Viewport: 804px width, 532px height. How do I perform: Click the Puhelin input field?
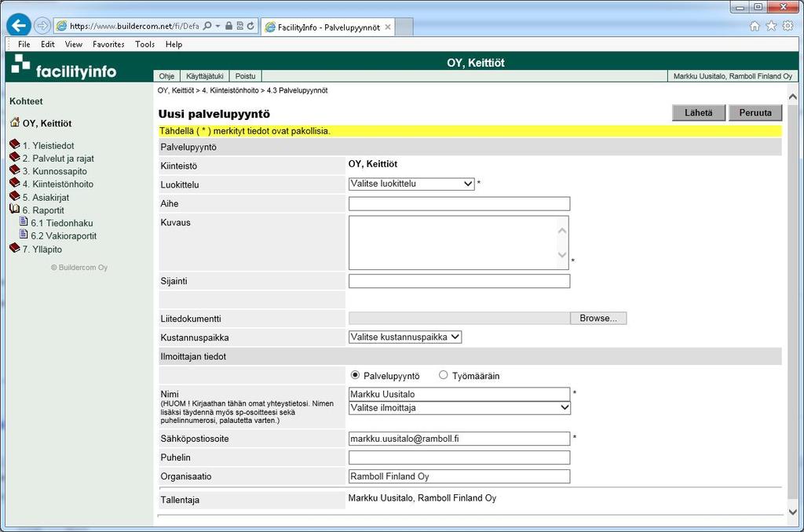tap(459, 457)
